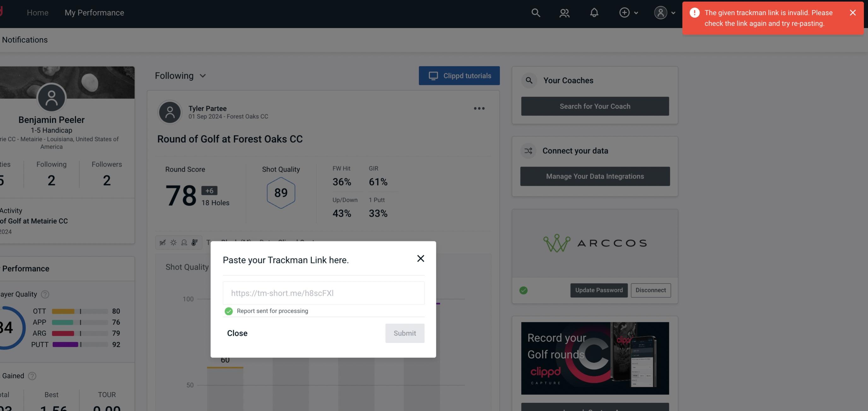Screen dimensions: 868x411
Task: Click the Record Golf rounds Clippd Capture thumbnail
Action: 595,358
